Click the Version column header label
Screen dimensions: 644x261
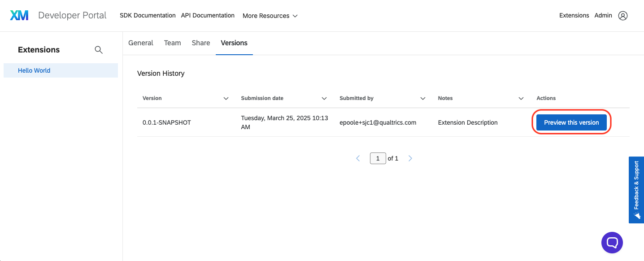(x=152, y=98)
